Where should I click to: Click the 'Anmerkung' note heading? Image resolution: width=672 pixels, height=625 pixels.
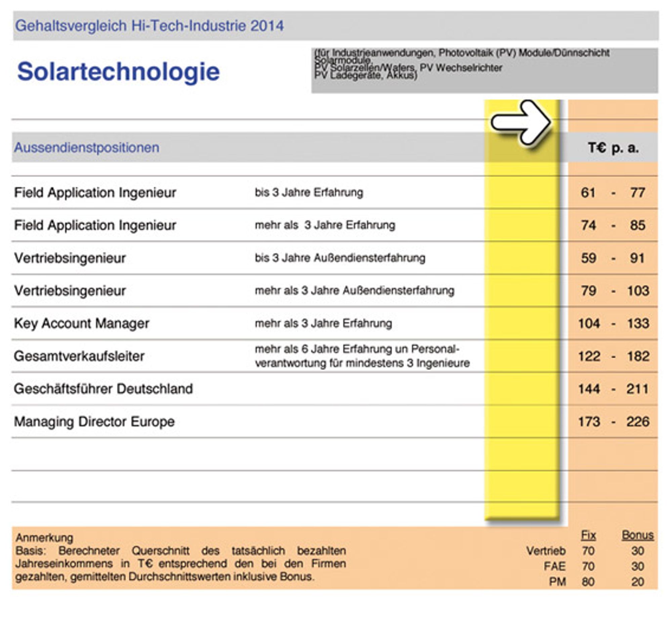pyautogui.click(x=44, y=537)
